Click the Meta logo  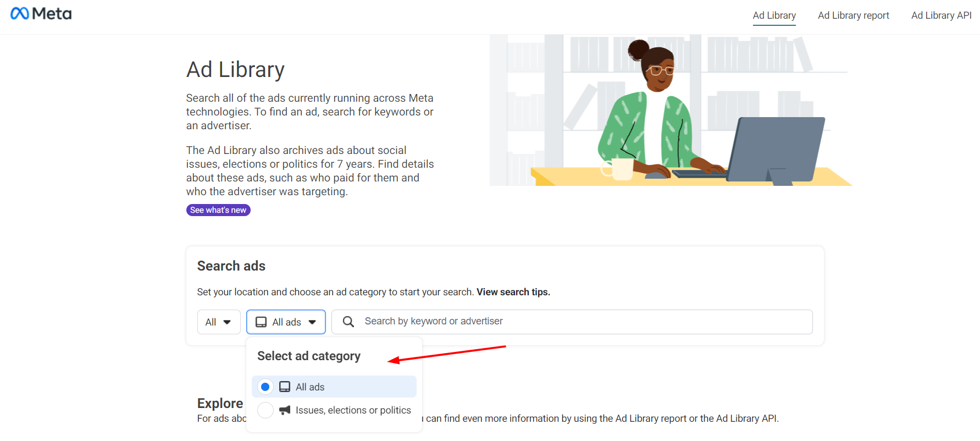[x=41, y=14]
